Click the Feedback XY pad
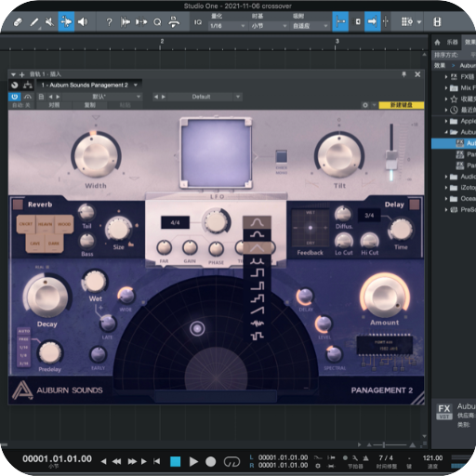Screen dimensions: 476x476 pos(311,228)
